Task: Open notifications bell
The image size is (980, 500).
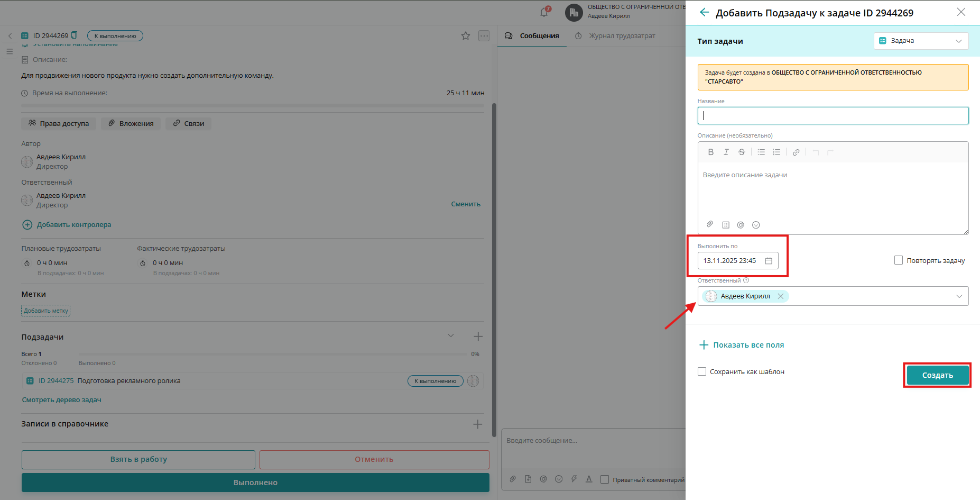Action: pos(544,12)
